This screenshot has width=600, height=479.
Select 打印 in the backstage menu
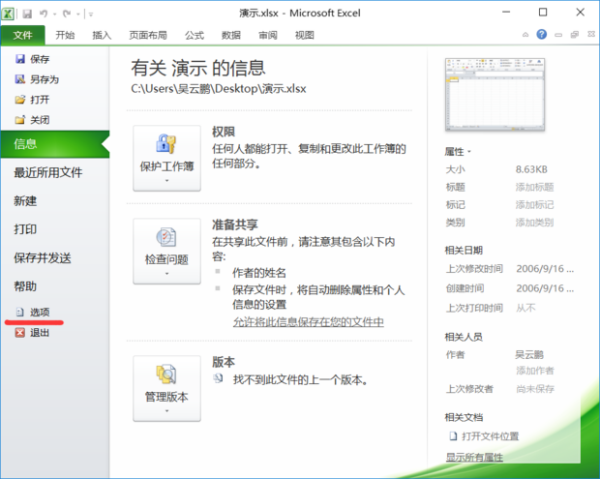point(25,229)
